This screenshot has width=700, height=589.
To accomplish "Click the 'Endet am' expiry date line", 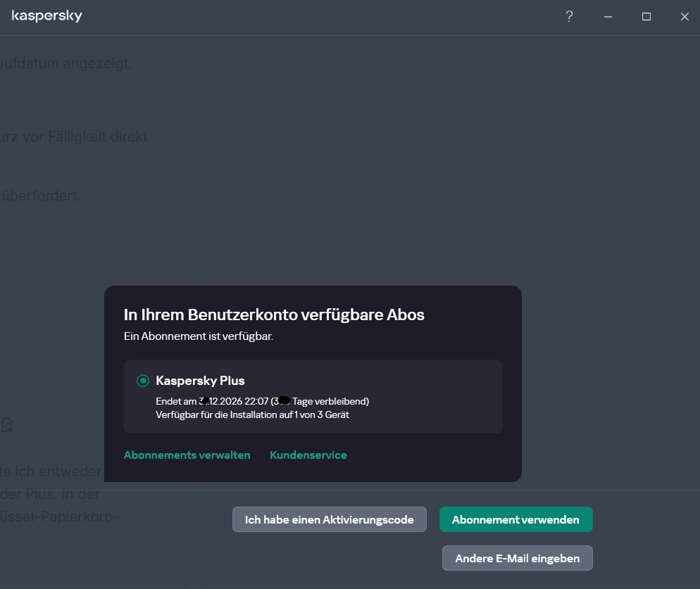I will point(263,401).
